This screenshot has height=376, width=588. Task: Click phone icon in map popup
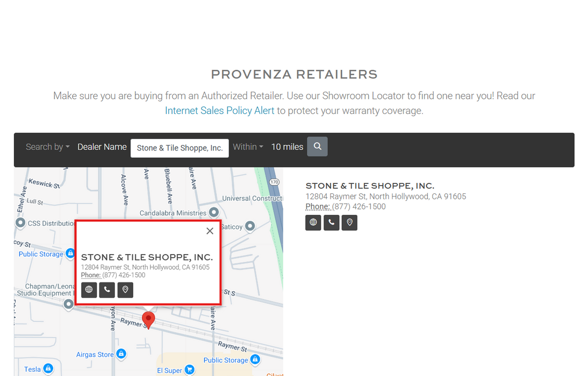107,290
